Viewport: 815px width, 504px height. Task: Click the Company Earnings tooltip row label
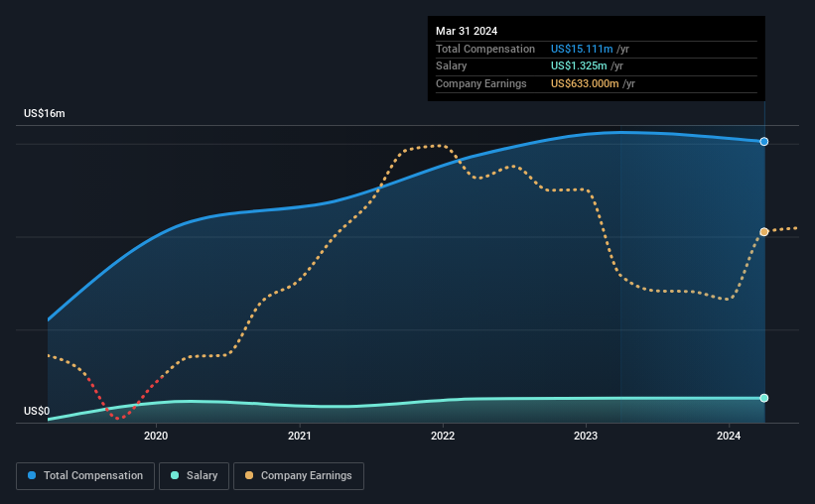[480, 83]
